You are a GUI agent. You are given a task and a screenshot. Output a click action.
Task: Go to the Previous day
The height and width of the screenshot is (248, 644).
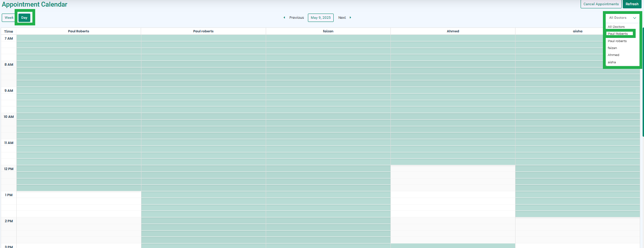click(x=294, y=18)
